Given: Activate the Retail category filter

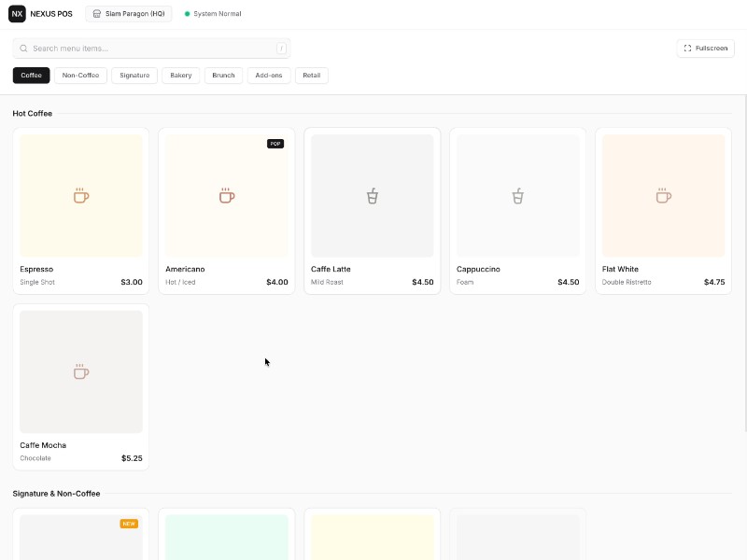Looking at the screenshot, I should coord(312,76).
